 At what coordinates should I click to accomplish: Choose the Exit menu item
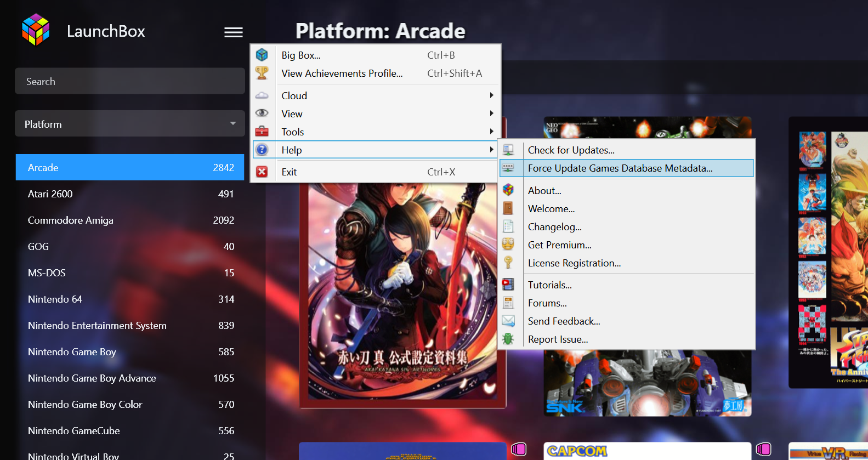[376, 172]
